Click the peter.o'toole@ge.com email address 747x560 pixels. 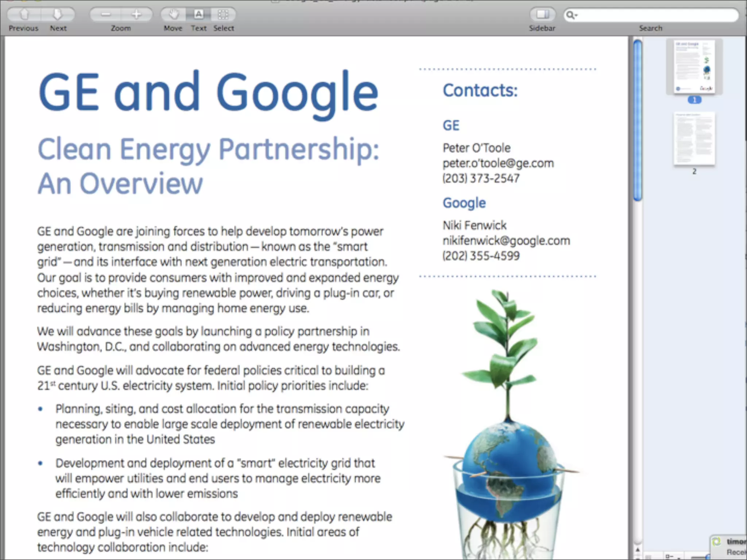point(498,163)
